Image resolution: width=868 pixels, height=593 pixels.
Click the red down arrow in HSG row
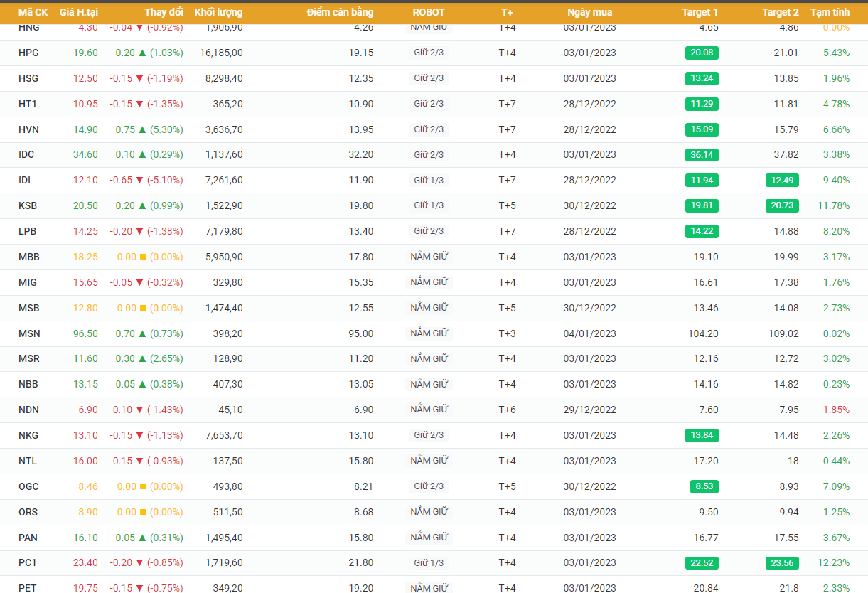pos(140,79)
